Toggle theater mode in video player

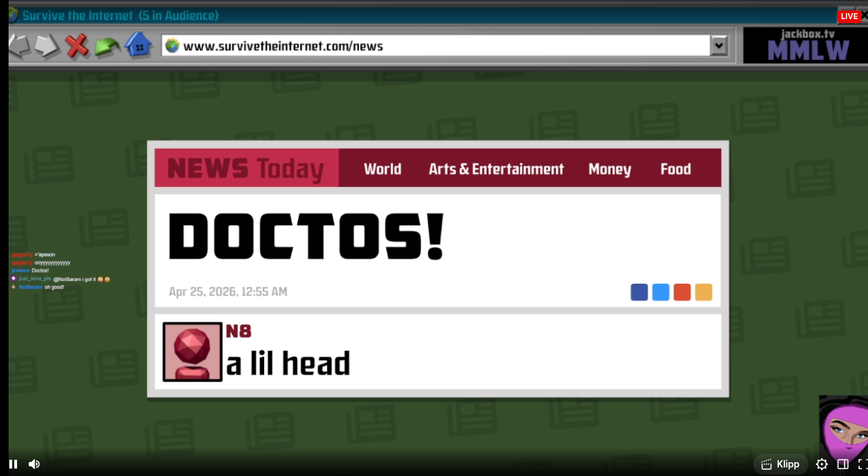coord(842,464)
